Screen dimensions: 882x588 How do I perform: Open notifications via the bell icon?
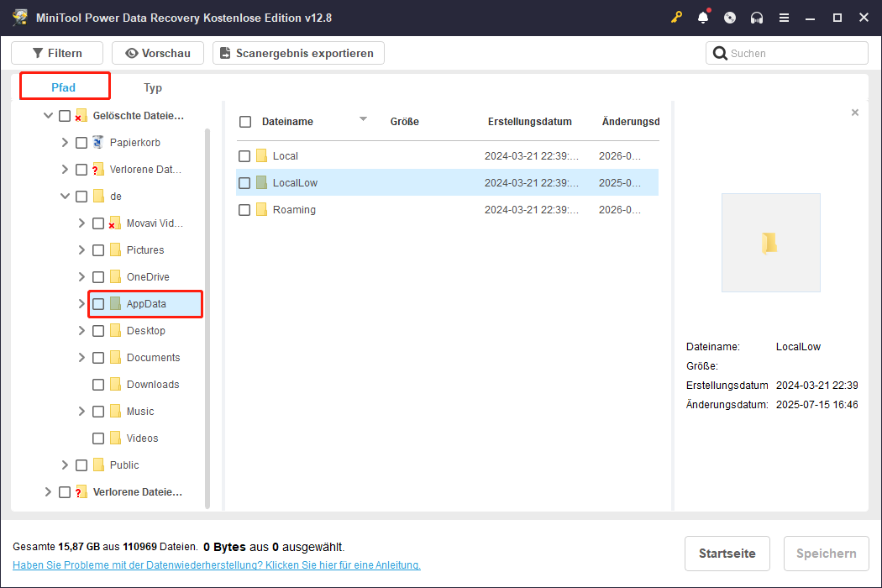pyautogui.click(x=703, y=17)
